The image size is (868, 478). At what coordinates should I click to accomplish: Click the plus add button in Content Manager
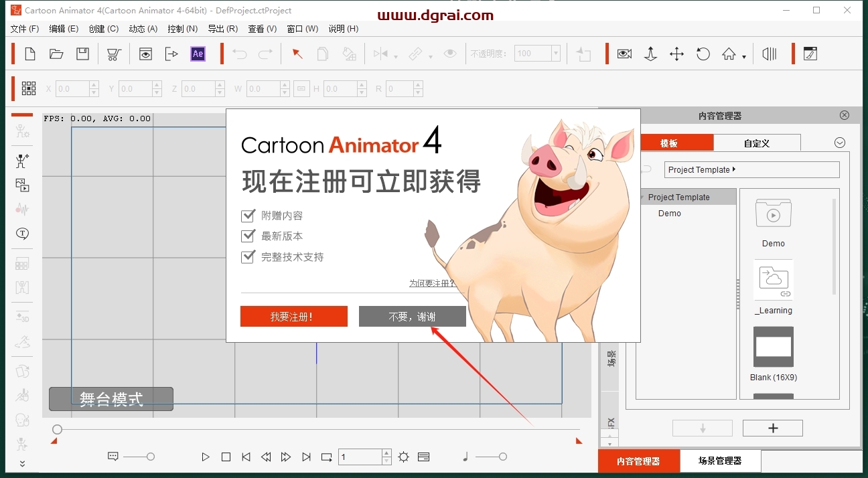(772, 428)
